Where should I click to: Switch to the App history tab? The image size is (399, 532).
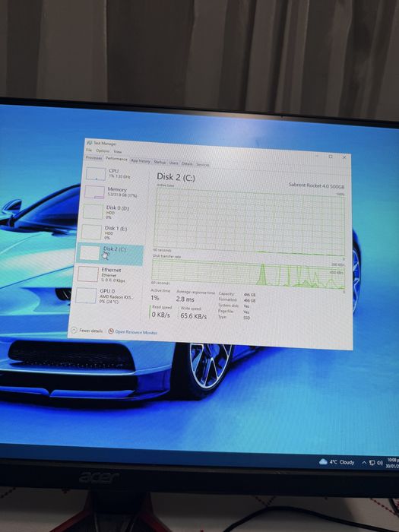141,161
